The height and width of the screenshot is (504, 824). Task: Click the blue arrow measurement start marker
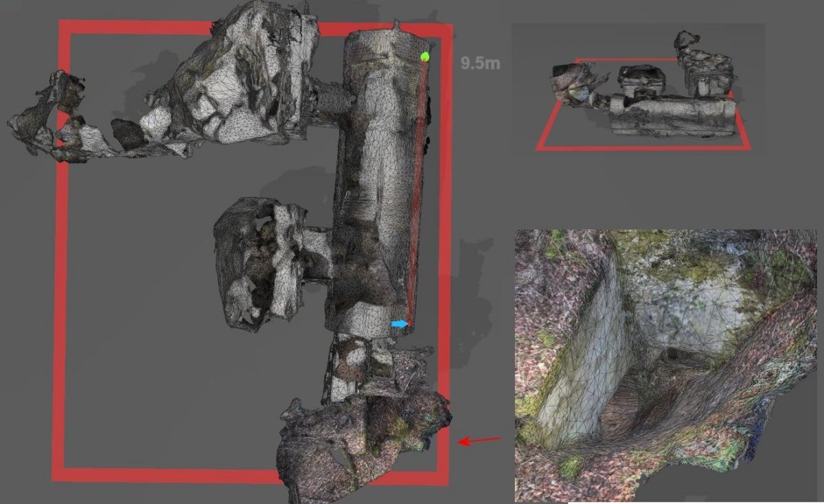tap(400, 323)
